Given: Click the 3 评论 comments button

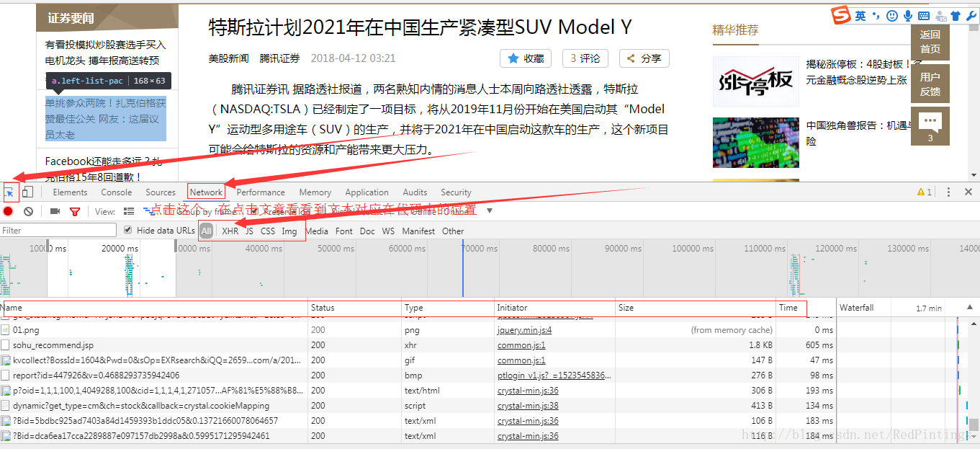Looking at the screenshot, I should 585,58.
